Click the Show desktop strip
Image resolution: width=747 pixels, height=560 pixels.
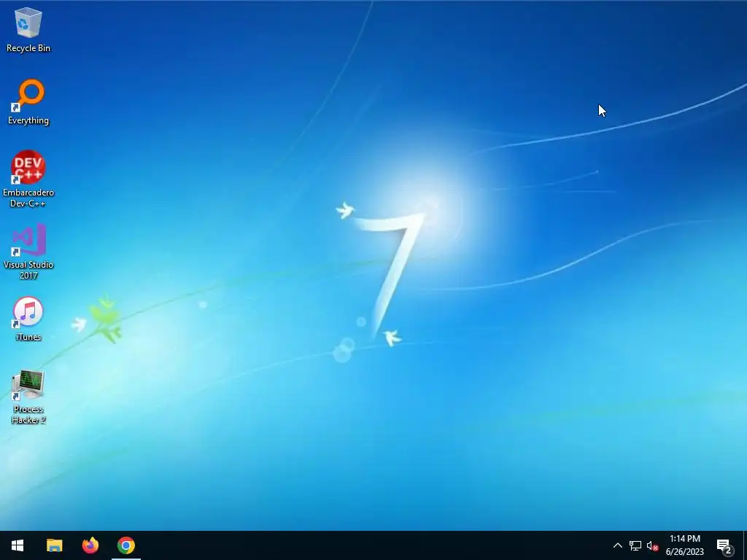point(745,545)
